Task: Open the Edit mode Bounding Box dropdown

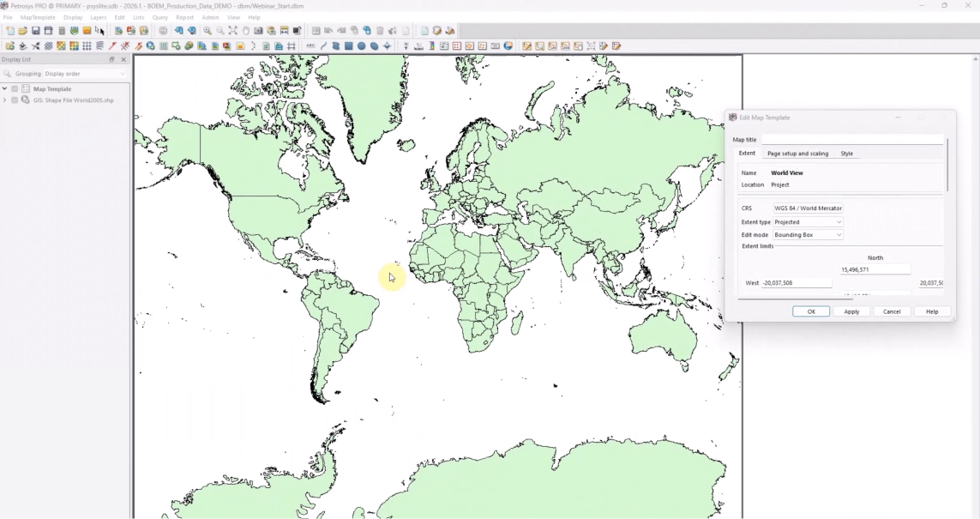Action: (x=808, y=235)
